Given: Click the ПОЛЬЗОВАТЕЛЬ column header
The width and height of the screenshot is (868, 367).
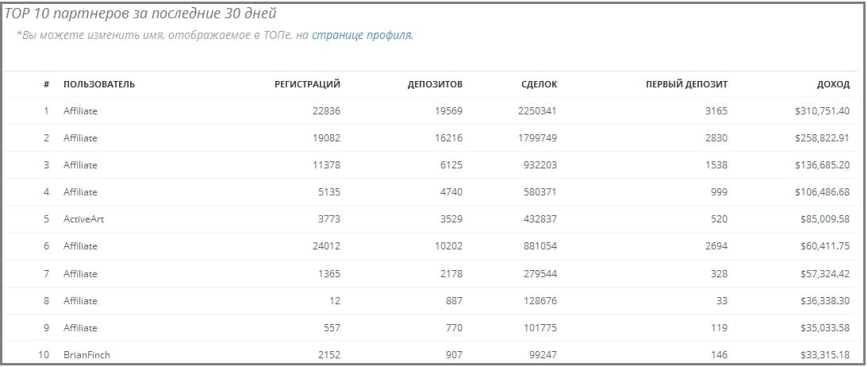Looking at the screenshot, I should pyautogui.click(x=99, y=84).
